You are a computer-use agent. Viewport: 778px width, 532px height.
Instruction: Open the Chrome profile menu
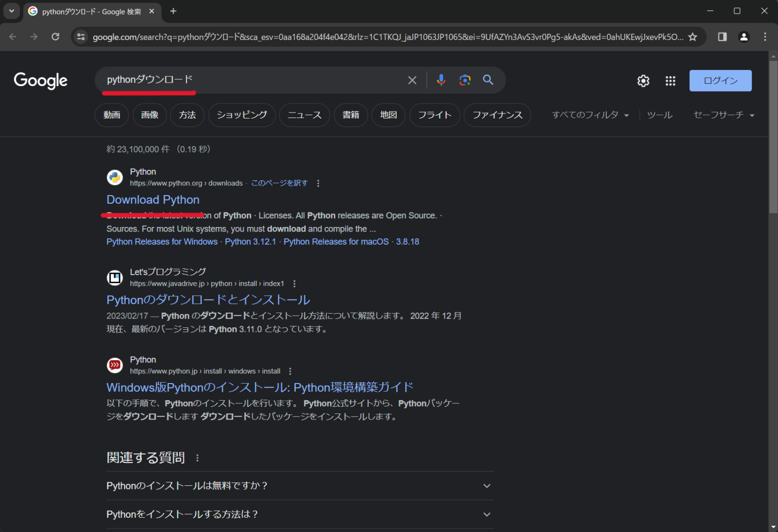(744, 36)
